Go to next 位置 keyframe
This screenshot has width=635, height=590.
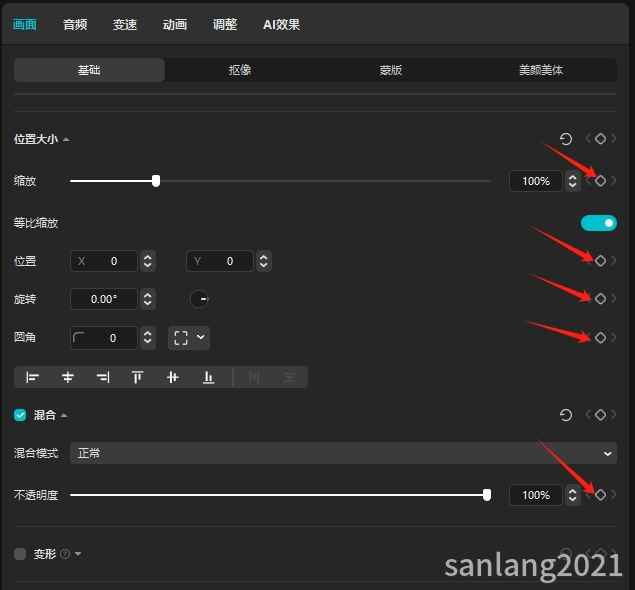tap(614, 260)
